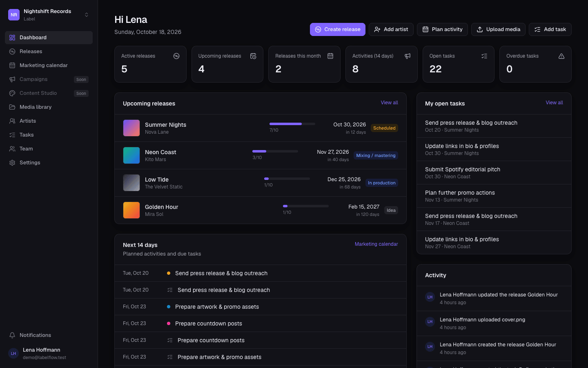Image resolution: width=588 pixels, height=368 pixels.
Task: Click the Campaigns megaphone icon in sidebar
Action: (x=12, y=79)
